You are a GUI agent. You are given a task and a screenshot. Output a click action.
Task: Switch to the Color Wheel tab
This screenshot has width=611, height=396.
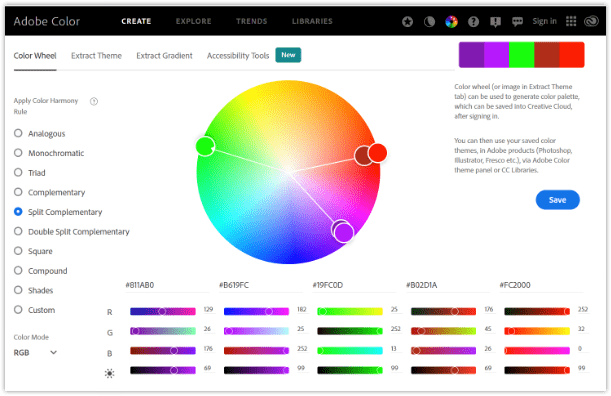tap(35, 56)
